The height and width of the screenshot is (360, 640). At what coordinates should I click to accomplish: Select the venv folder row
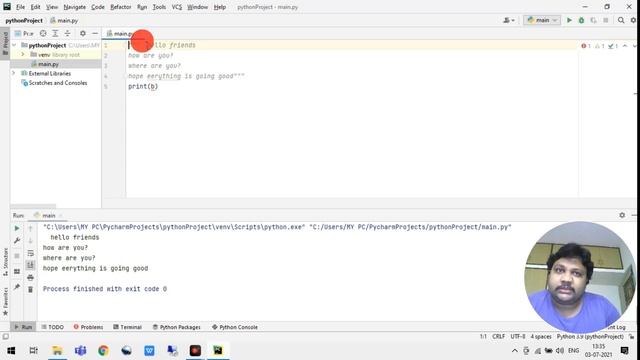tap(56, 55)
